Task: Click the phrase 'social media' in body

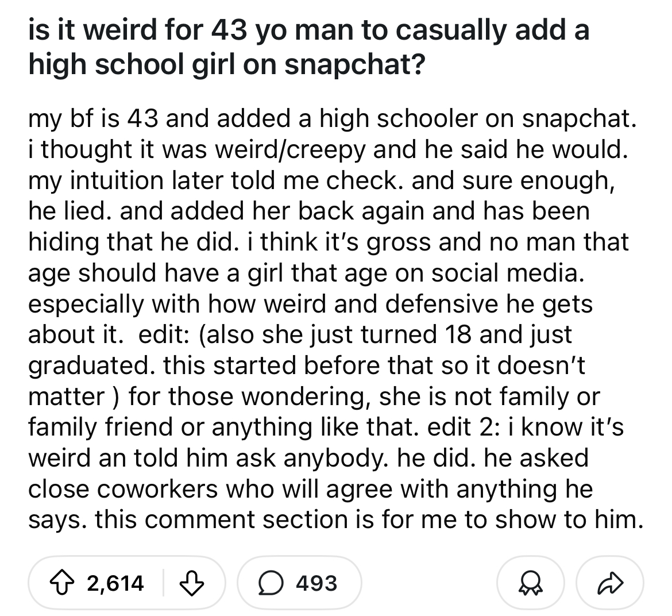Action: [x=508, y=272]
